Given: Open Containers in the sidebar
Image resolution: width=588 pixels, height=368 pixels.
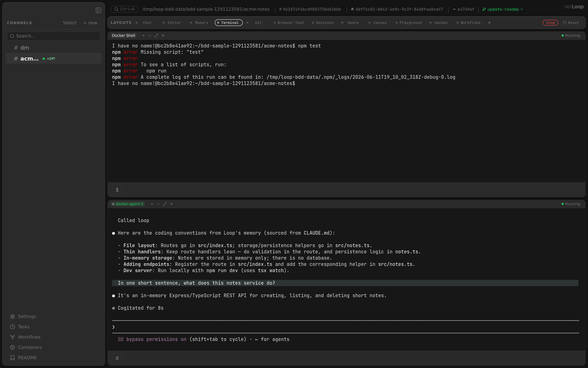Looking at the screenshot, I should coord(26,347).
